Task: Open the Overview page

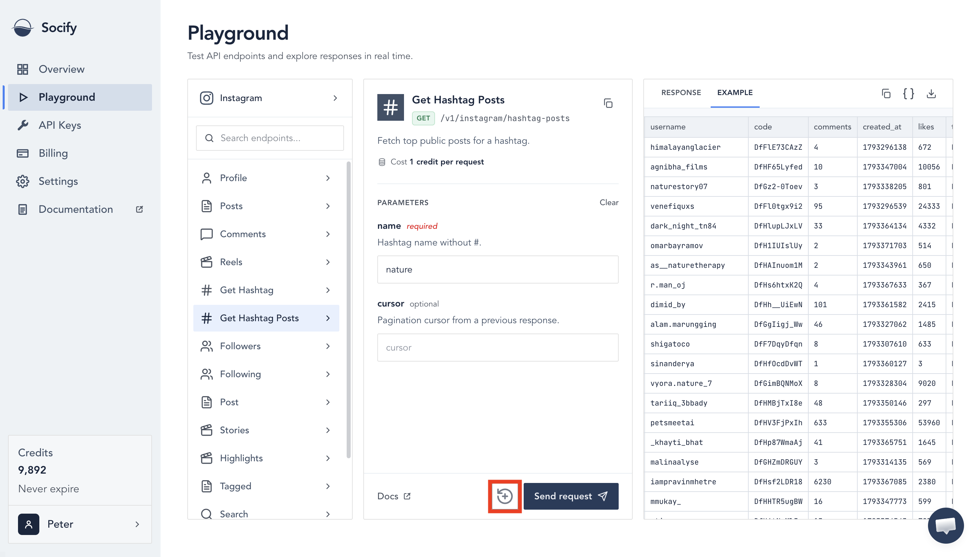Action: pyautogui.click(x=80, y=69)
